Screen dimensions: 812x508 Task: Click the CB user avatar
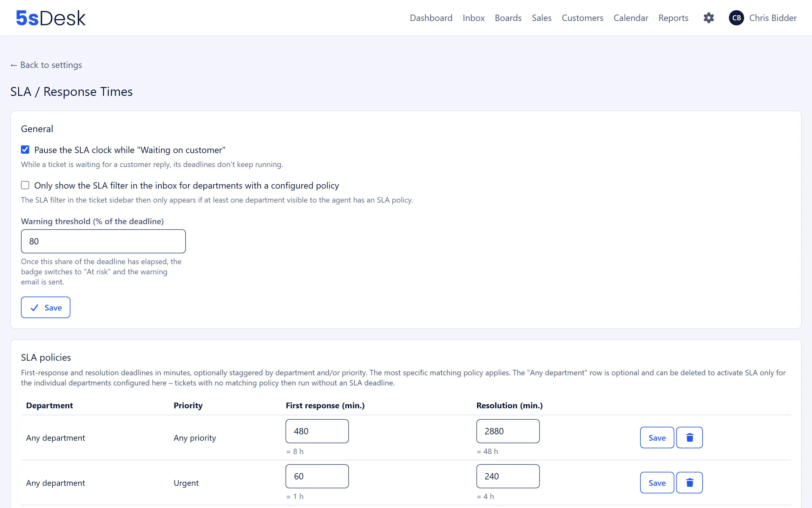[x=736, y=18]
